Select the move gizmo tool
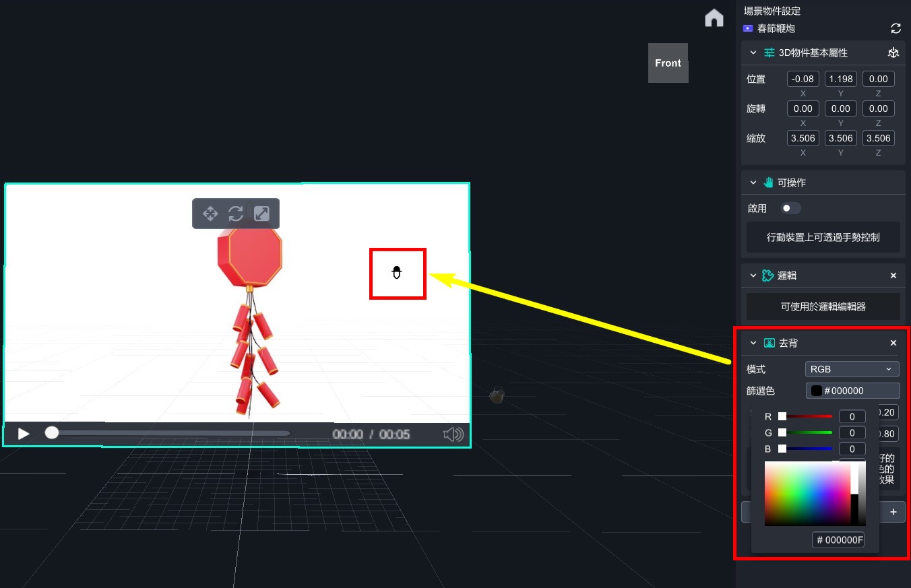 tap(210, 214)
